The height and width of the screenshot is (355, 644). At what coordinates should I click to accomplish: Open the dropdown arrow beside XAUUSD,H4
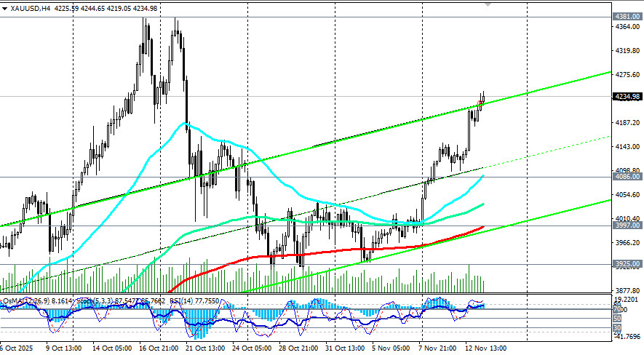click(x=5, y=8)
